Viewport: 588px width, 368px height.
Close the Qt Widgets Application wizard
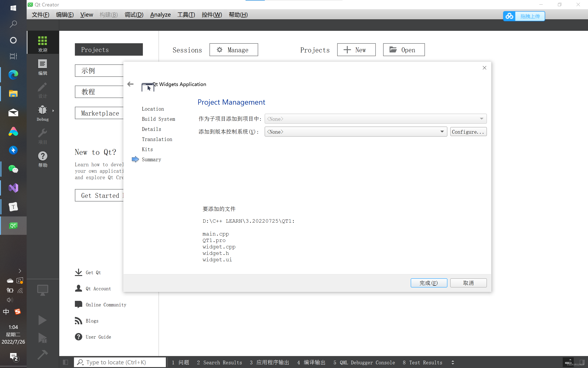484,68
